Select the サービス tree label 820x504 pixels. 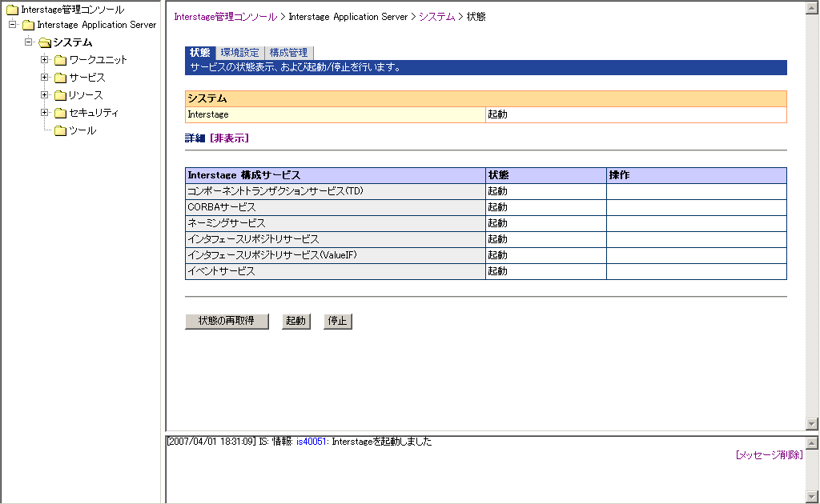pyautogui.click(x=87, y=78)
